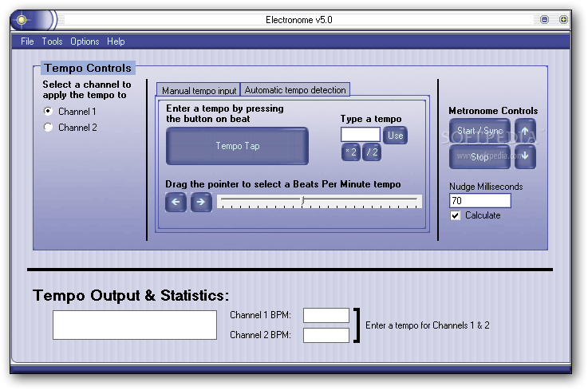
Task: Maximize the Electronome window
Action: pos(563,19)
